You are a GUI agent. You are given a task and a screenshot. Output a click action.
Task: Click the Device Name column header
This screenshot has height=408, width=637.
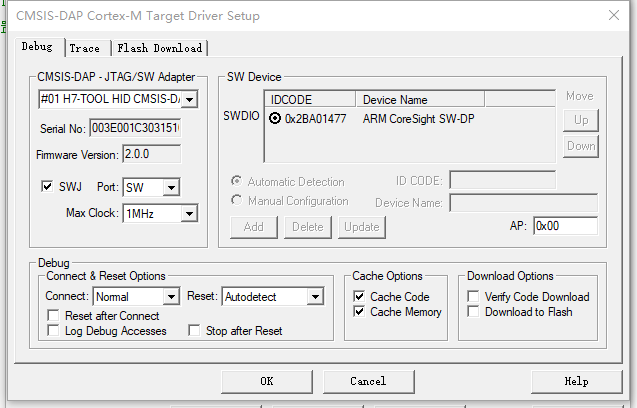[x=420, y=100]
